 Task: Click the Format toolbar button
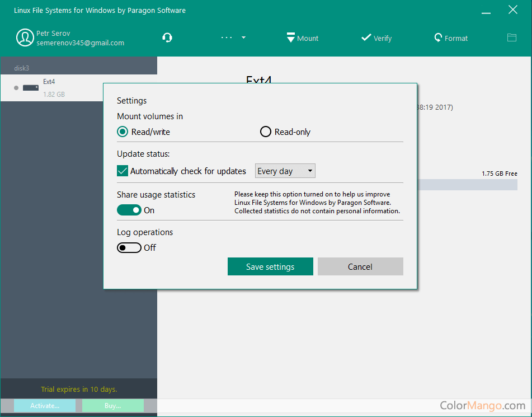click(x=451, y=38)
